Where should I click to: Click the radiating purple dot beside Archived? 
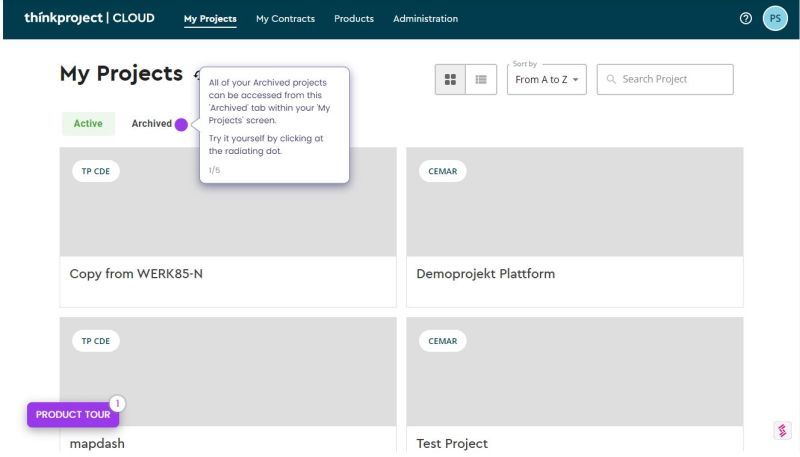(181, 124)
